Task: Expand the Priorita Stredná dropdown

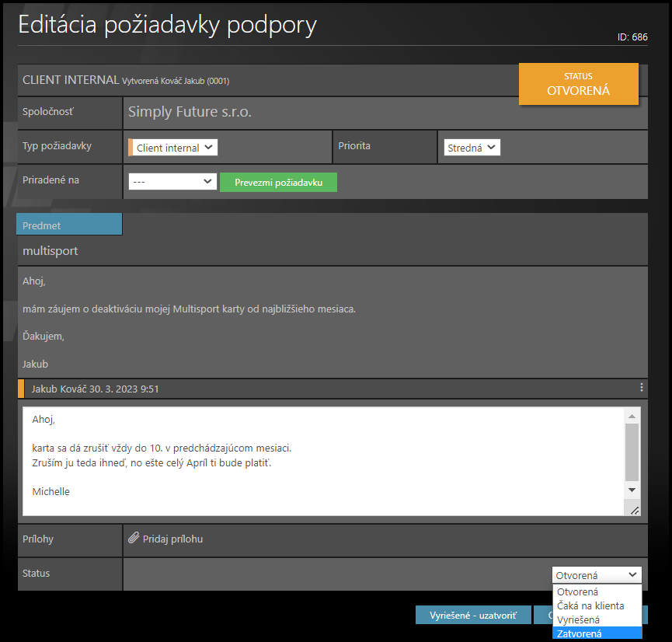Action: (472, 148)
